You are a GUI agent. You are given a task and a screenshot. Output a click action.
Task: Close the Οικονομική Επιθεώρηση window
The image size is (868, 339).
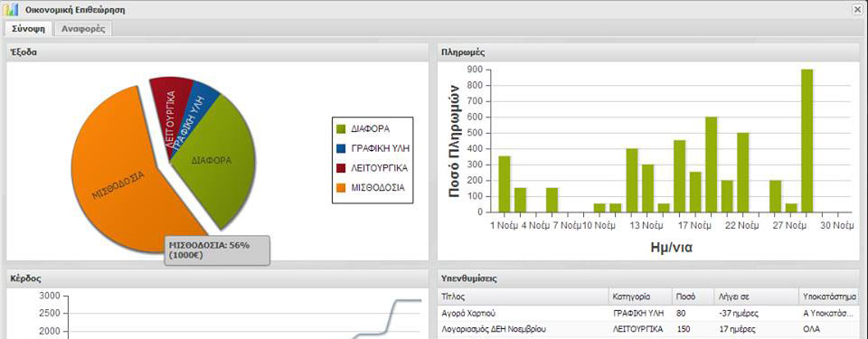pos(859,9)
